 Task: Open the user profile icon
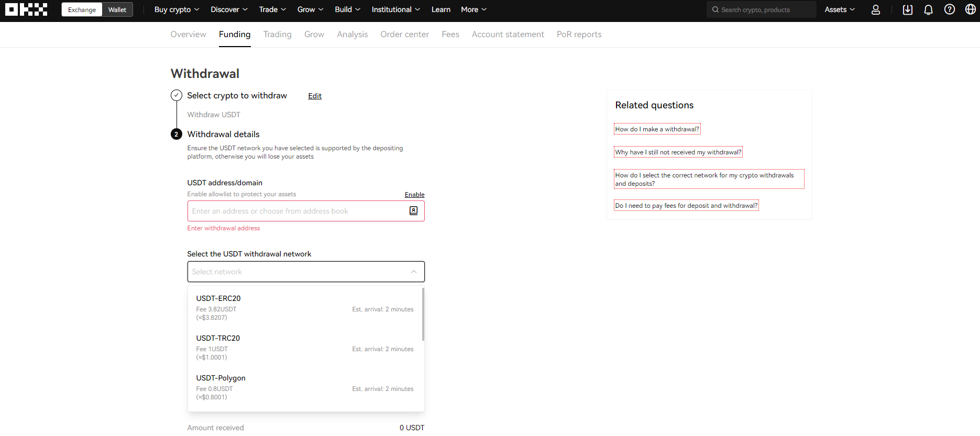click(876, 9)
